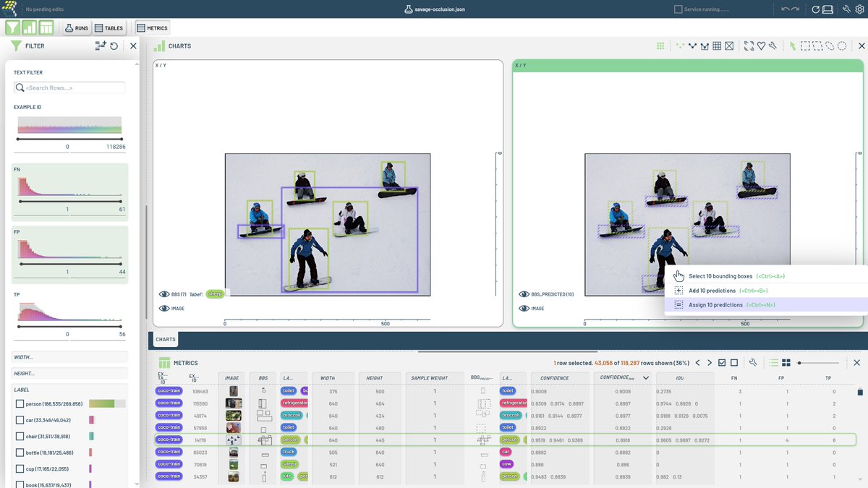Choose Select 10 bounding boxes menu item

(x=767, y=276)
